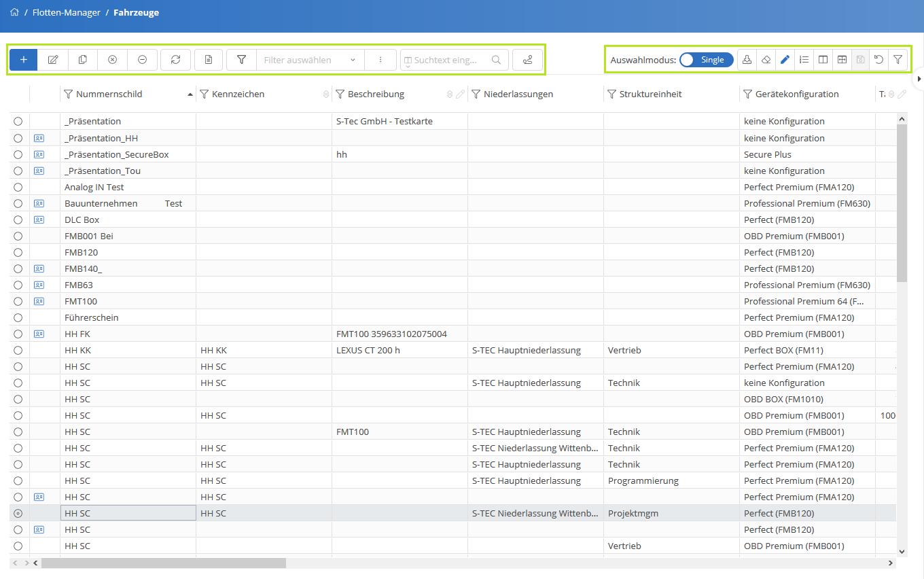This screenshot has width=924, height=579.
Task: Click the blue plus button to add vehicle
Action: [24, 60]
